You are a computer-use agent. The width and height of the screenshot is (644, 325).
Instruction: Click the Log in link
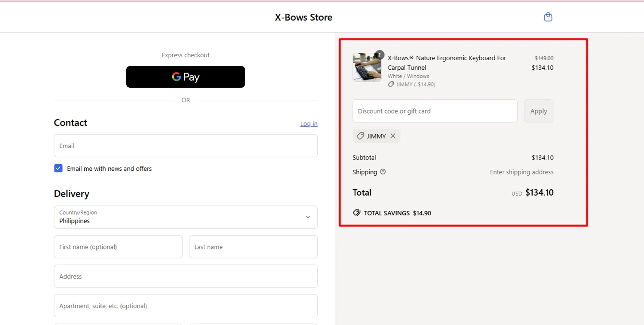(309, 124)
